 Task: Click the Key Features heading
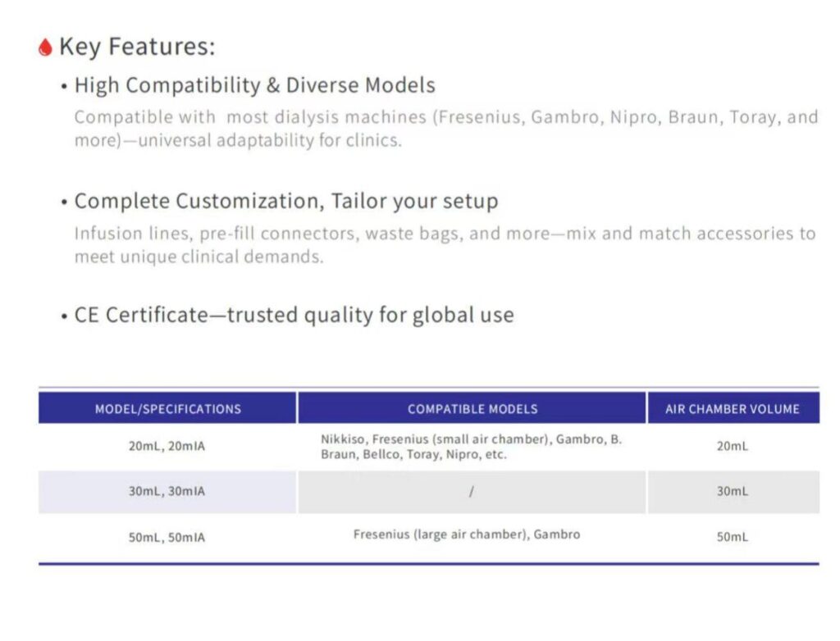(x=137, y=47)
